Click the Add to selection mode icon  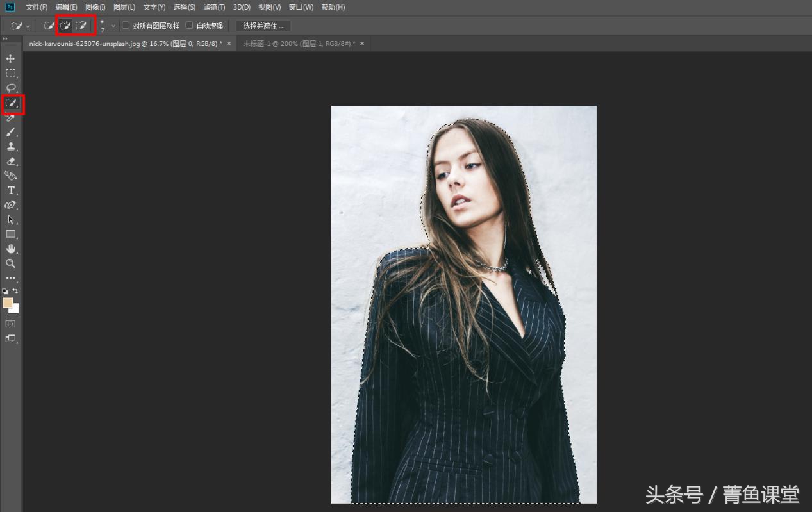click(65, 26)
